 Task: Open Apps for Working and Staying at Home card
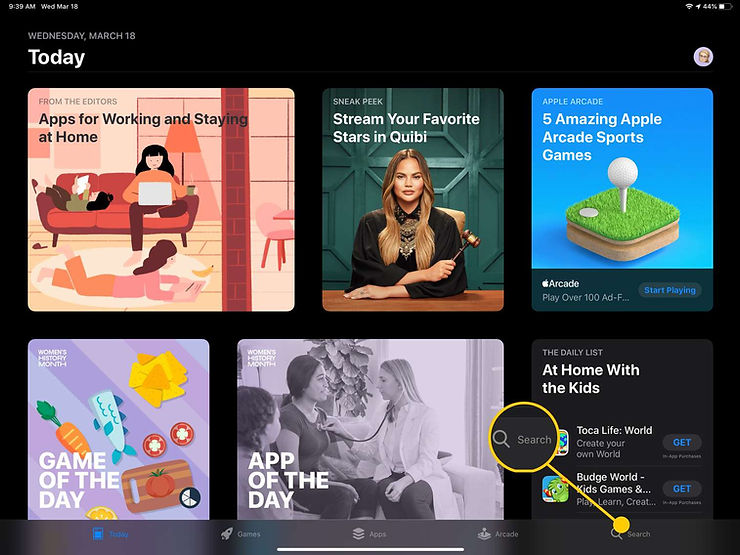[x=161, y=200]
